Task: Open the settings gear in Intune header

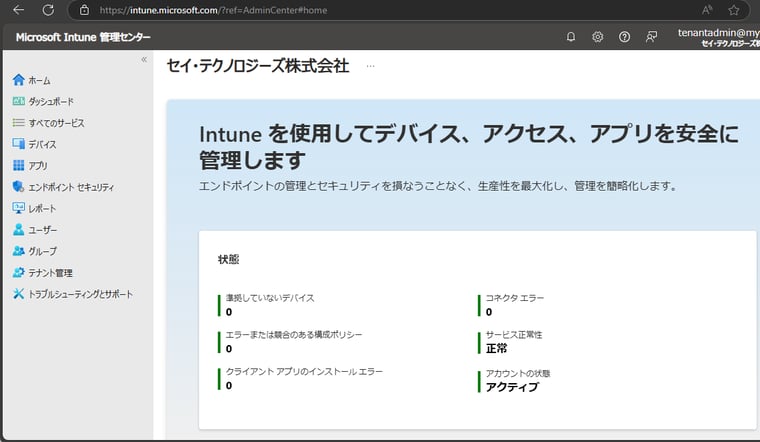Action: click(x=598, y=37)
